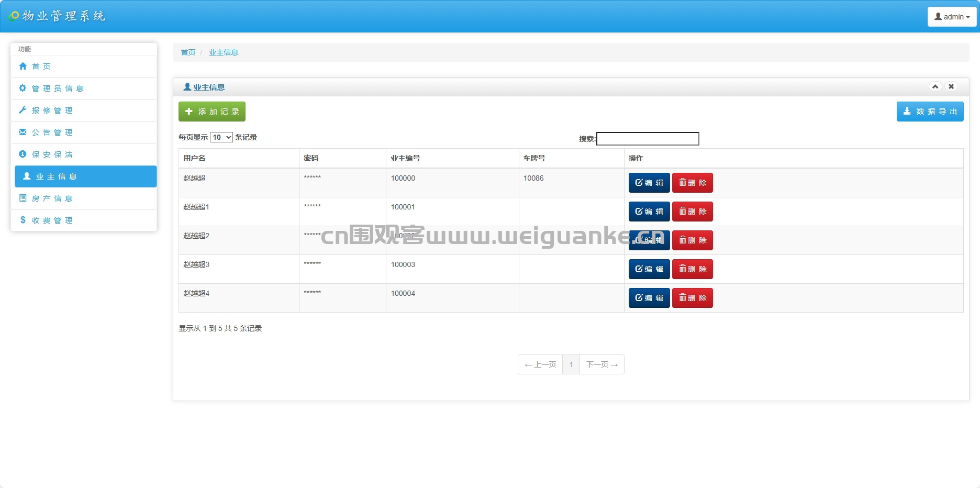This screenshot has width=980, height=488.
Task: Click the 业主信息 breadcrumb link
Action: click(224, 52)
